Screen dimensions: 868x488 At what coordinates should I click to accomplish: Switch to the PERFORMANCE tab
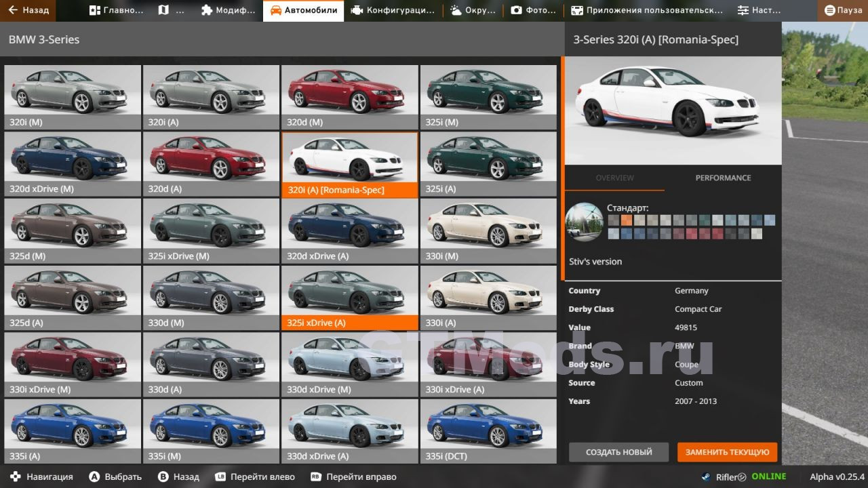tap(723, 178)
